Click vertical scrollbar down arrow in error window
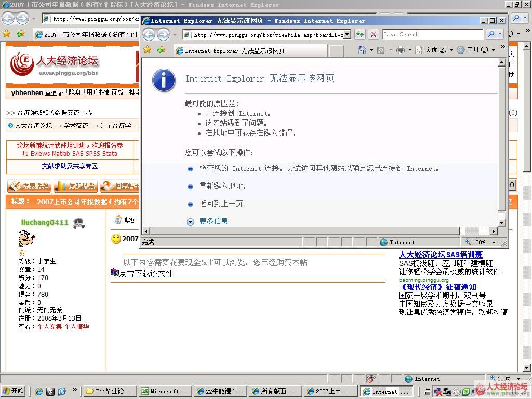 click(x=502, y=222)
